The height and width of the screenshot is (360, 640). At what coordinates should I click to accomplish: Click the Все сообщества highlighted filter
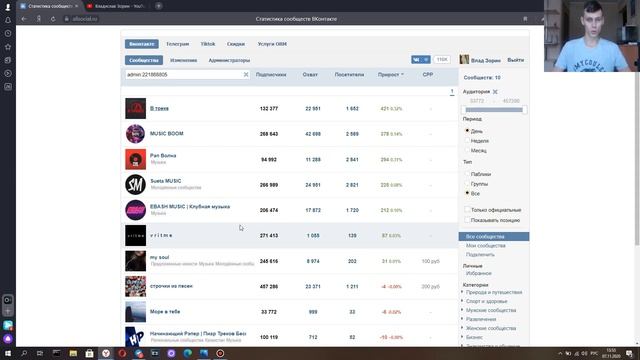pos(494,237)
